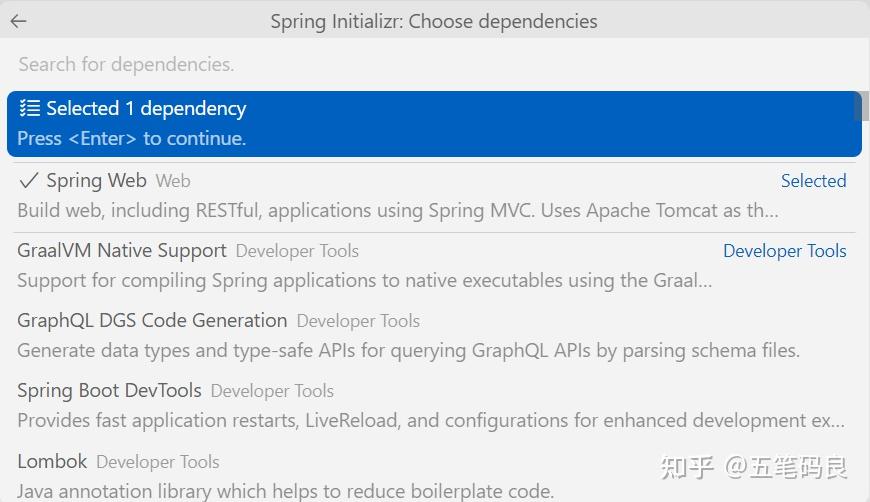
Task: Select the Selected 1 dependency row
Action: (x=434, y=124)
